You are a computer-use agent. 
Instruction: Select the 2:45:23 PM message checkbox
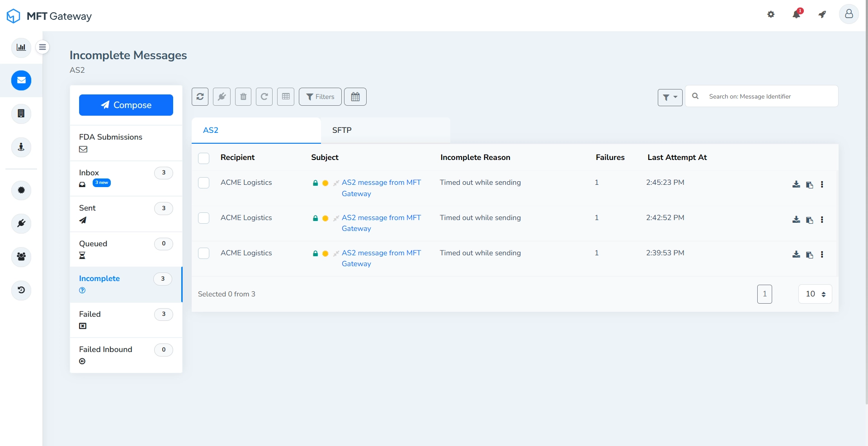(x=204, y=183)
